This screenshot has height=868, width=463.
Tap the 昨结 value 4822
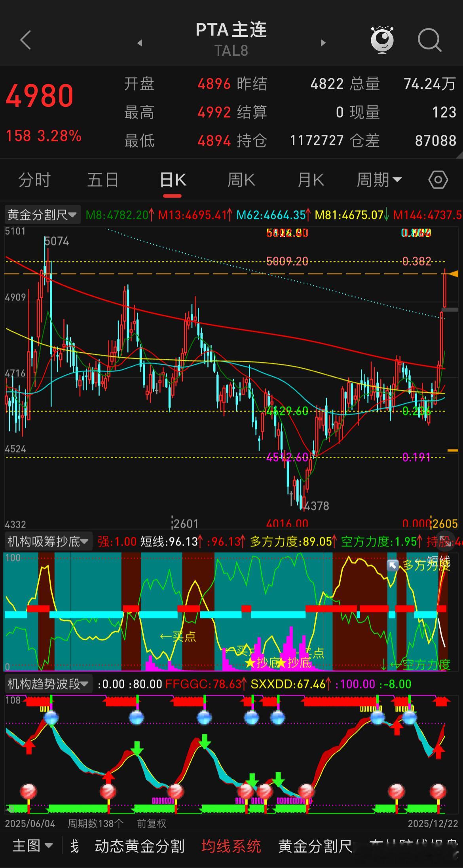(x=327, y=84)
